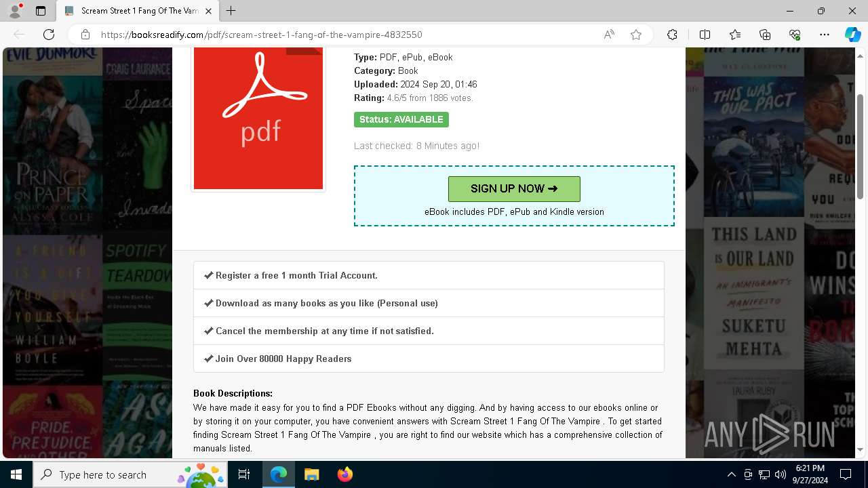Open Collections icon
Screen dimensions: 868x488
765,35
